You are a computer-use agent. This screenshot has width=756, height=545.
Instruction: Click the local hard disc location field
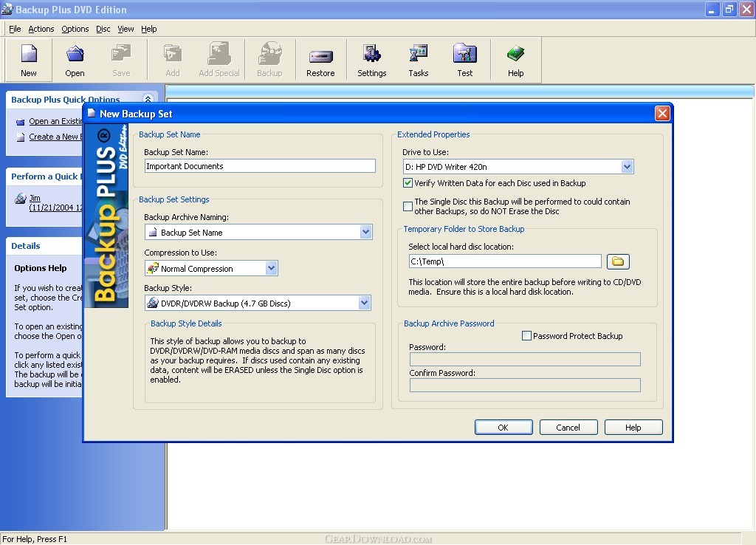click(x=505, y=261)
